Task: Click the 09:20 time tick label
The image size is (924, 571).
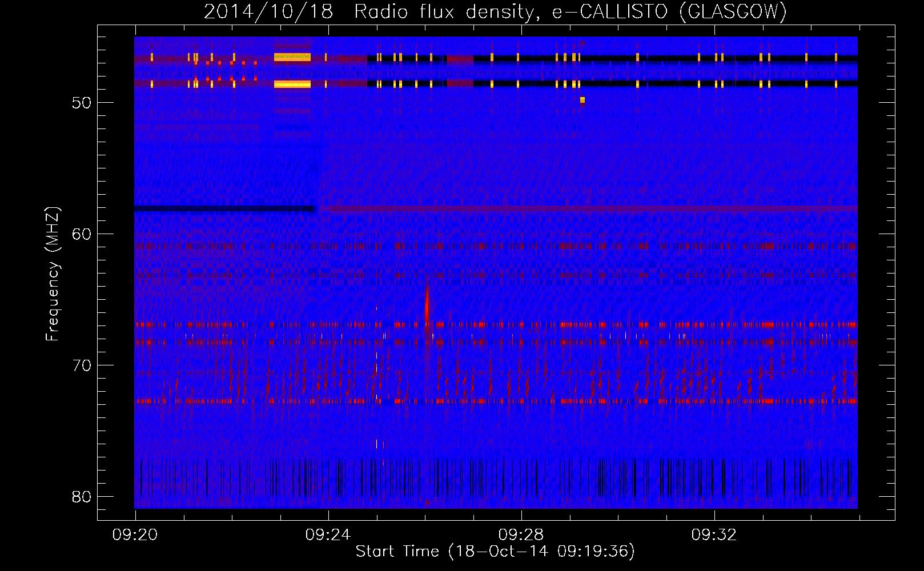Action: click(x=135, y=535)
